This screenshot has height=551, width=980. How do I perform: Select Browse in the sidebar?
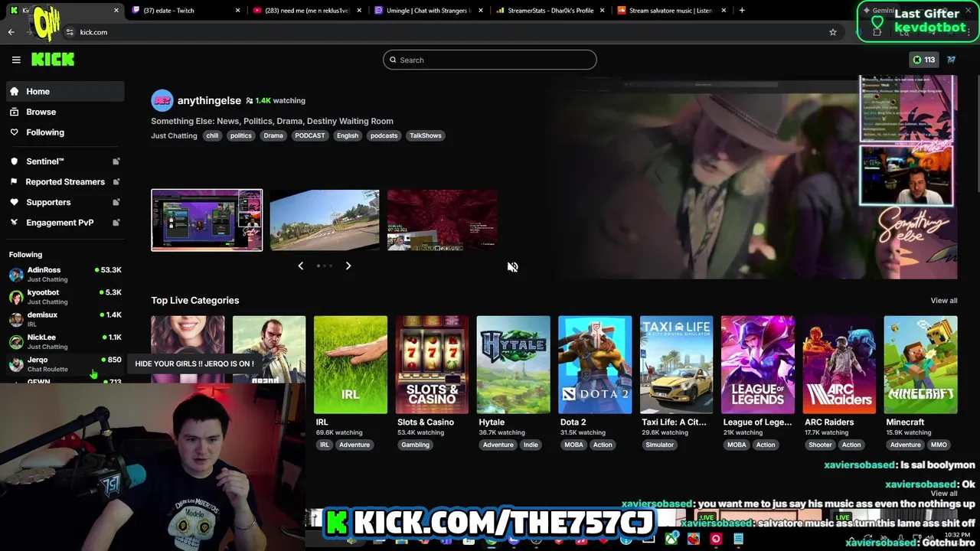pyautogui.click(x=65, y=112)
